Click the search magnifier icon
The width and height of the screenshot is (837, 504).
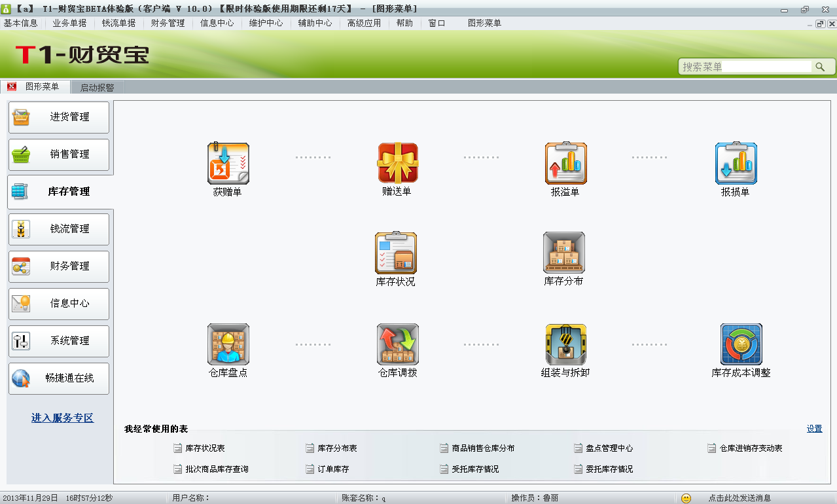[819, 67]
